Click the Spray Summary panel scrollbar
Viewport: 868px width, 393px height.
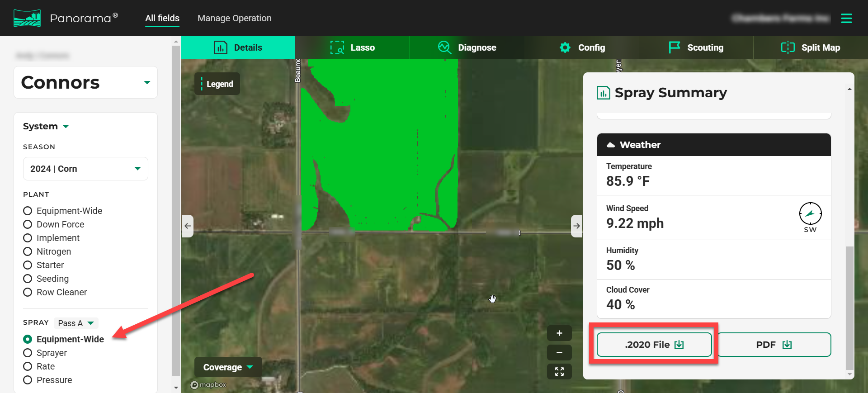coord(849,308)
